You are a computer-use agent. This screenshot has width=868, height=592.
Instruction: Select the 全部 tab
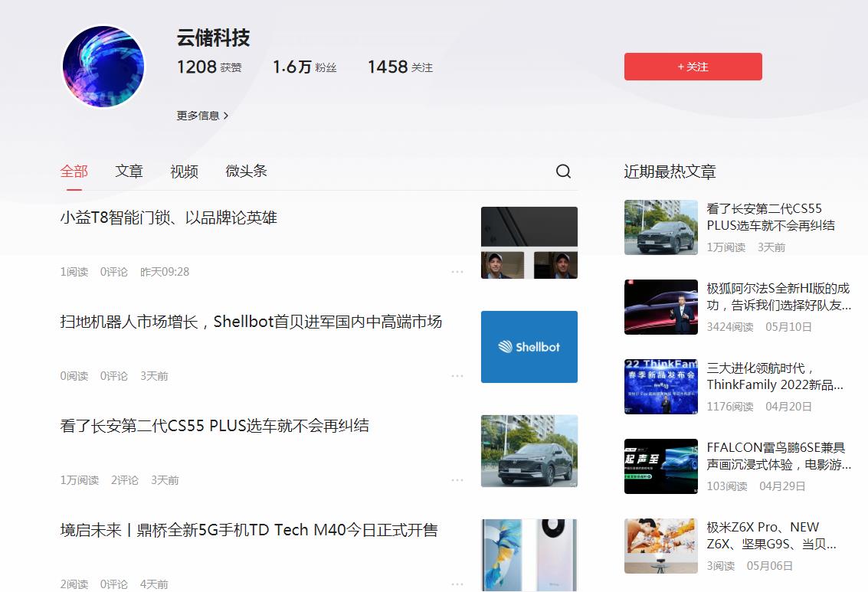pos(74,172)
